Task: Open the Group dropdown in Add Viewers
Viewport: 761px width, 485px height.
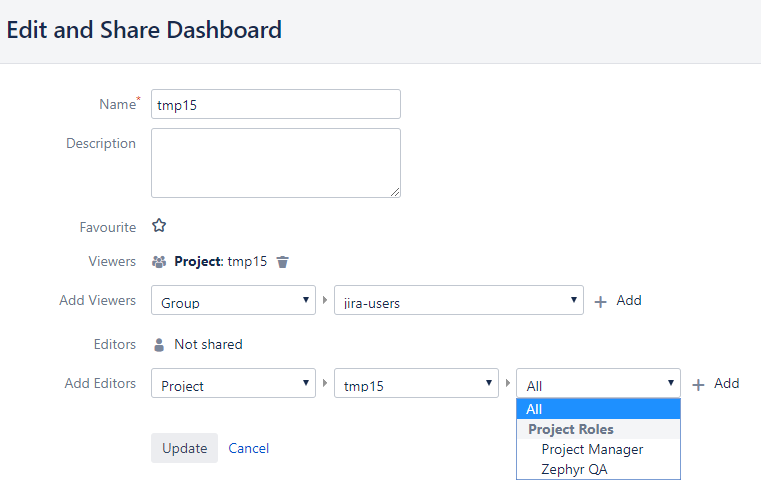Action: (x=233, y=300)
